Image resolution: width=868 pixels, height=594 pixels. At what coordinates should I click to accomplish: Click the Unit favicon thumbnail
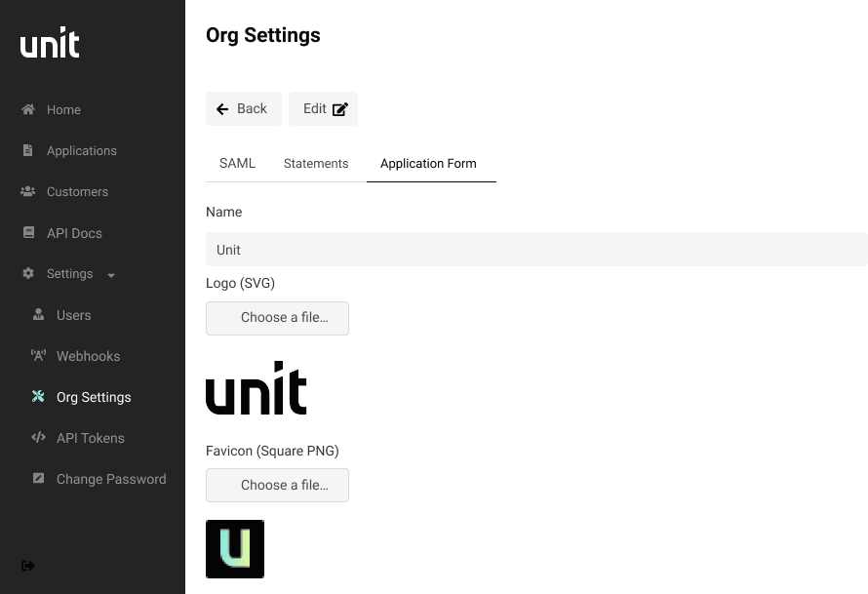(234, 548)
